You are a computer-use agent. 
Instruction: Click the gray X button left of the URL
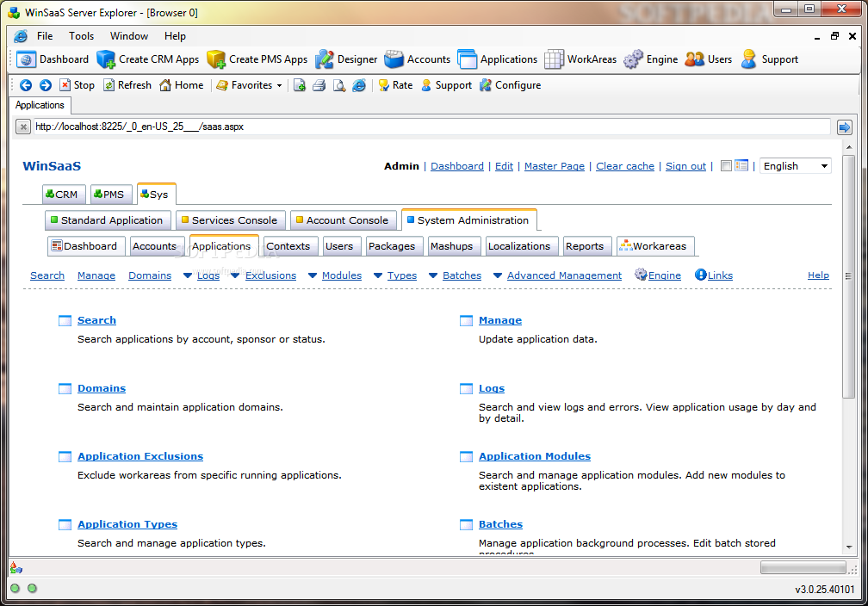pyautogui.click(x=23, y=127)
